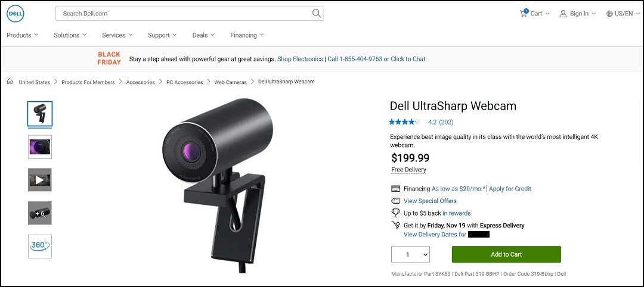
Task: Open the shopping cart icon
Action: [524, 13]
